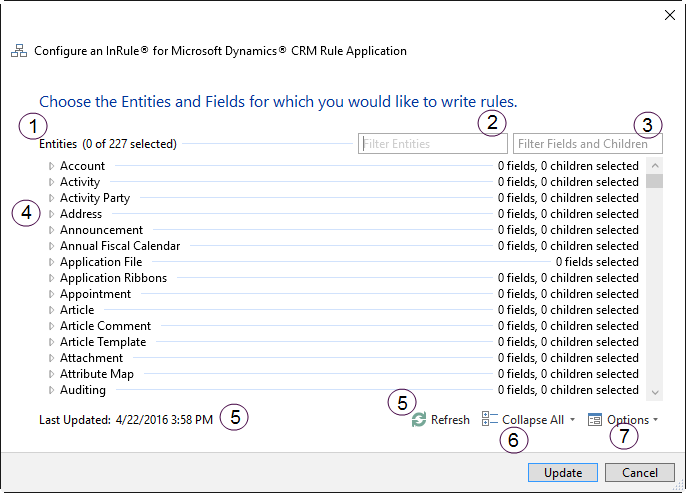
Task: Select the Annual Fiscal Calendar entity name
Action: (120, 246)
